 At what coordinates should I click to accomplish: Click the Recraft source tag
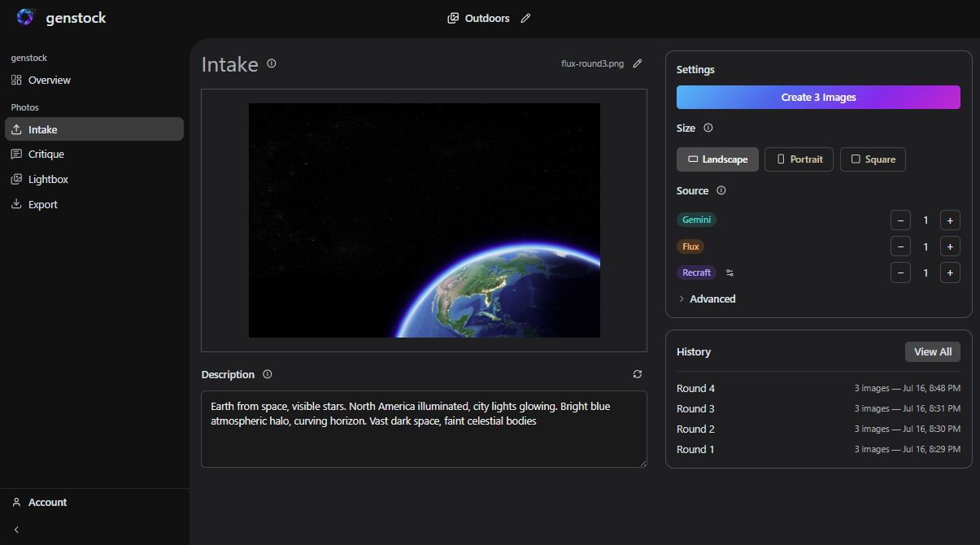[696, 272]
